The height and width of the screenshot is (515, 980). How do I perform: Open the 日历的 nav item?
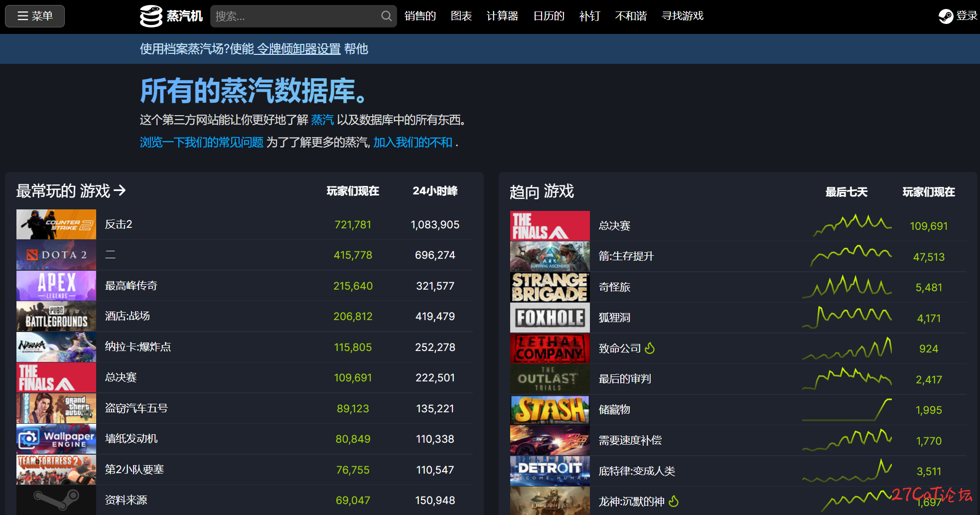pyautogui.click(x=549, y=16)
